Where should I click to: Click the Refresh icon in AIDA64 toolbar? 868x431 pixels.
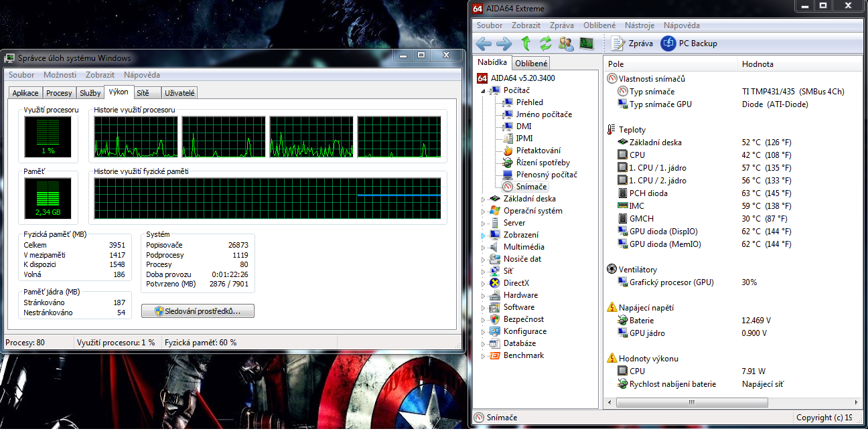click(x=546, y=44)
